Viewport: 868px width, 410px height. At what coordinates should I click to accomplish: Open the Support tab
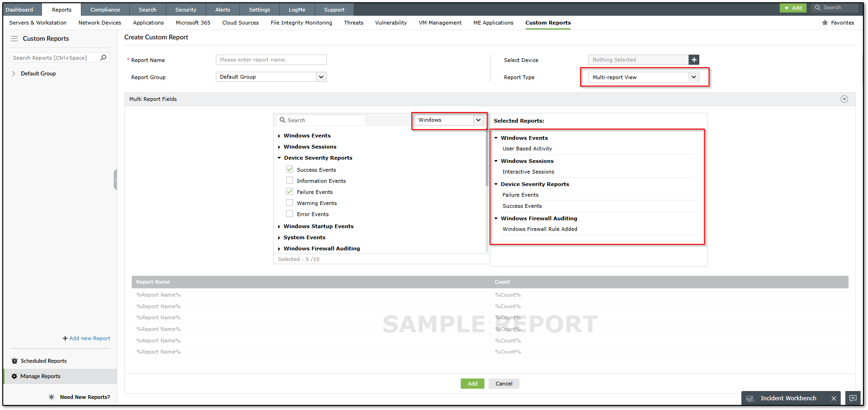click(x=334, y=10)
